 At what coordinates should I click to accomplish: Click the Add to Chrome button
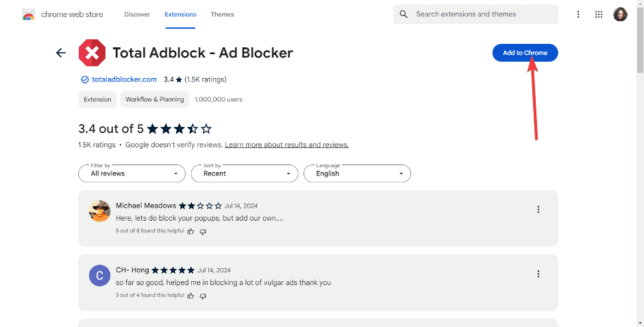[x=525, y=53]
